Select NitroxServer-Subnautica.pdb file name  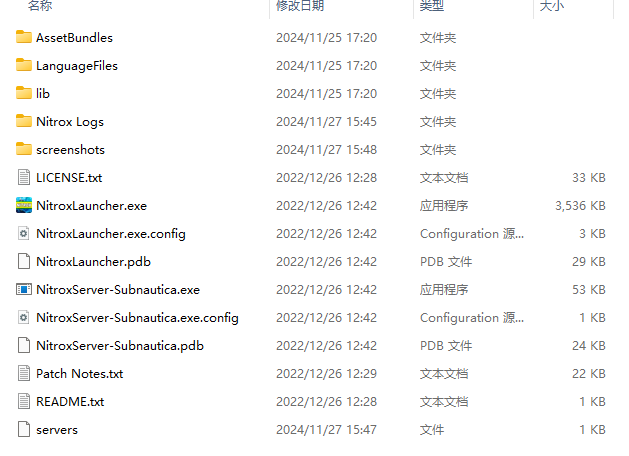tap(120, 346)
